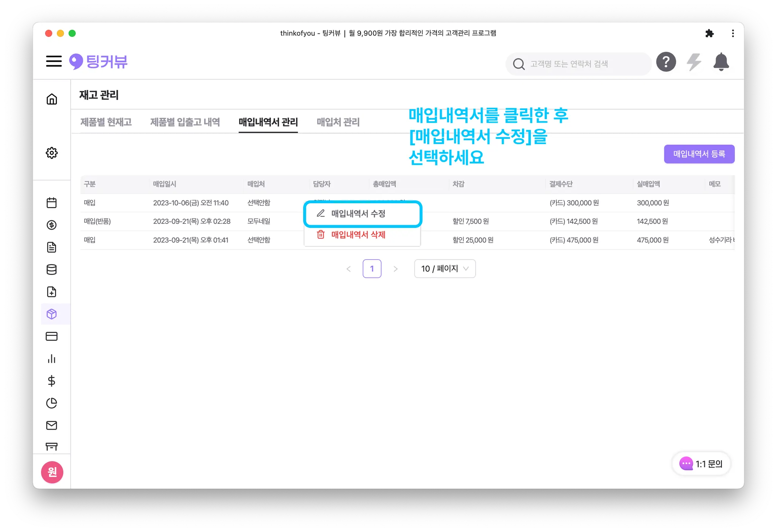Click the inventory box icon in sidebar
Image resolution: width=777 pixels, height=532 pixels.
pyautogui.click(x=52, y=314)
